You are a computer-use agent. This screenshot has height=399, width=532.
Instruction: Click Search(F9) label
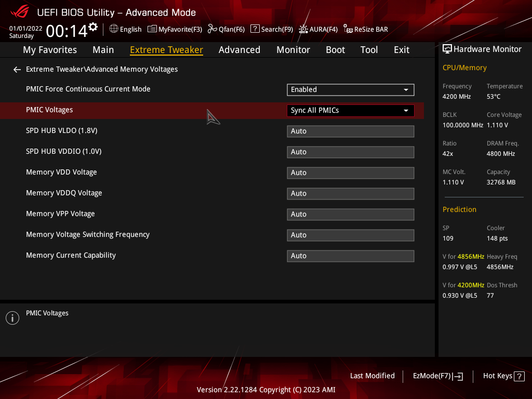click(x=277, y=30)
